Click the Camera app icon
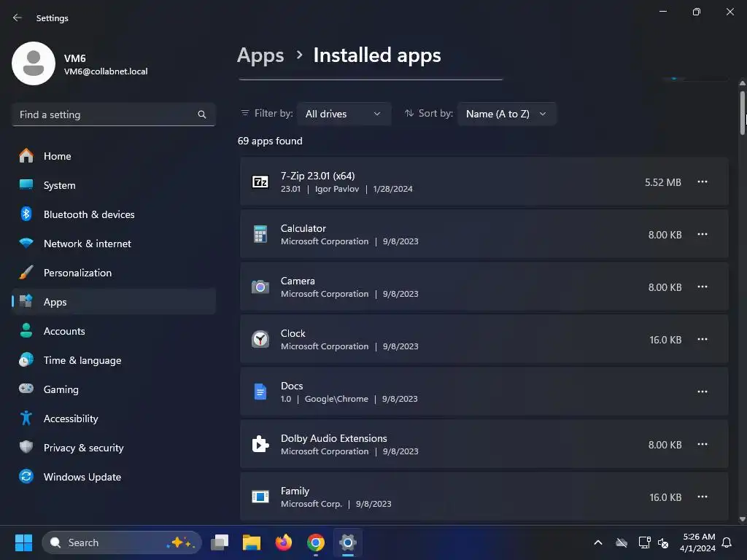This screenshot has height=560, width=747. (x=260, y=287)
